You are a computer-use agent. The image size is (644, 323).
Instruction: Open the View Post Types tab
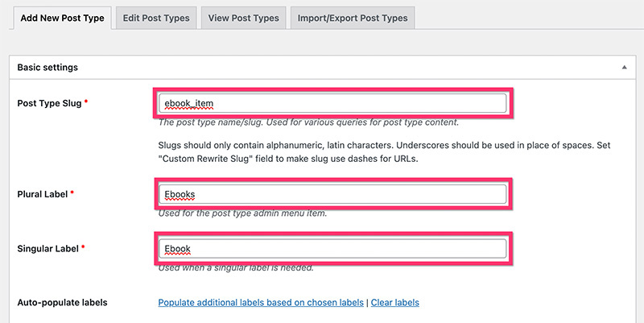coord(244,18)
